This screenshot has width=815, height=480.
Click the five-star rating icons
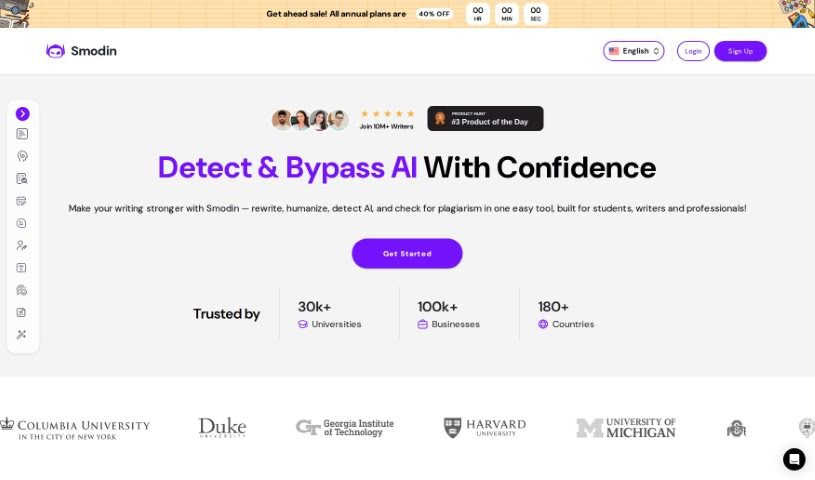coord(387,113)
